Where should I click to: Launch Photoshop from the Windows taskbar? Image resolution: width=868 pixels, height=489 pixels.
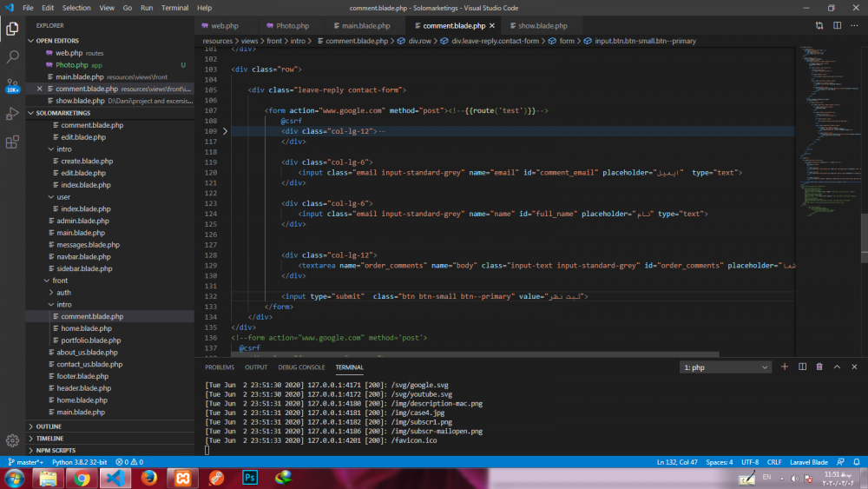coord(250,478)
